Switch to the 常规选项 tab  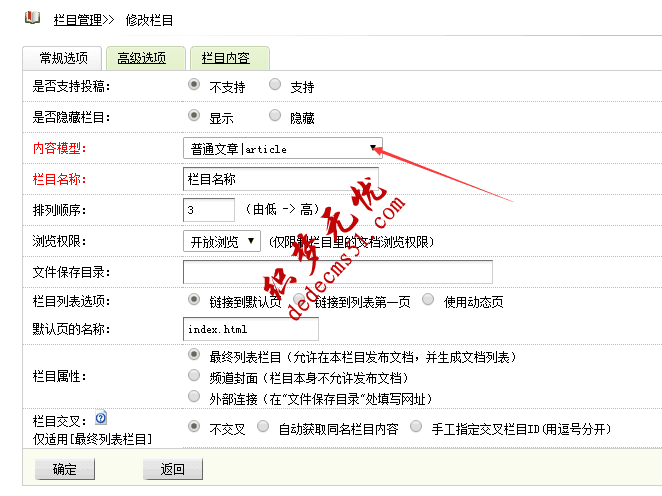(x=62, y=58)
